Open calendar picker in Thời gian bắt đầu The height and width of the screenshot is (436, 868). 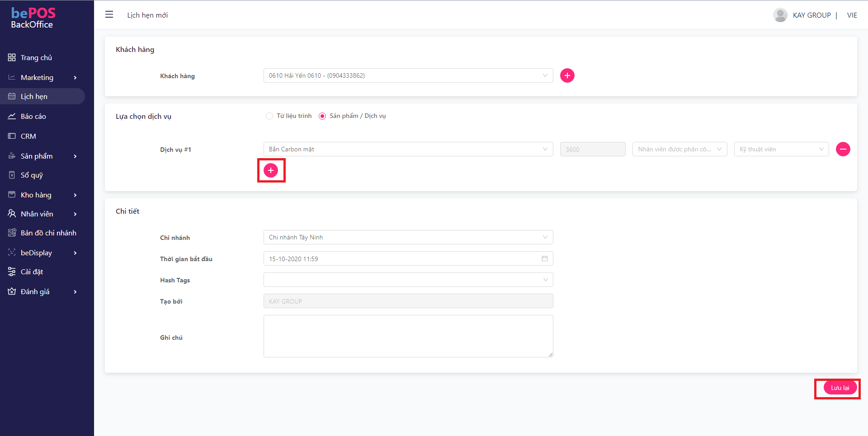(x=544, y=259)
